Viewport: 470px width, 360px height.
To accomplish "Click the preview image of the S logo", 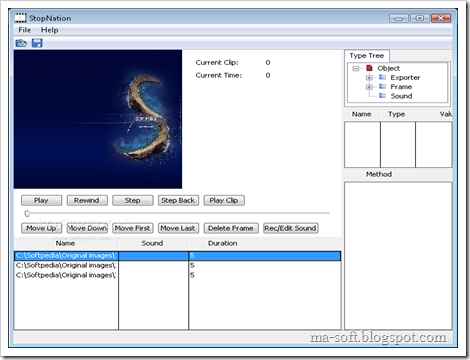I will point(98,119).
